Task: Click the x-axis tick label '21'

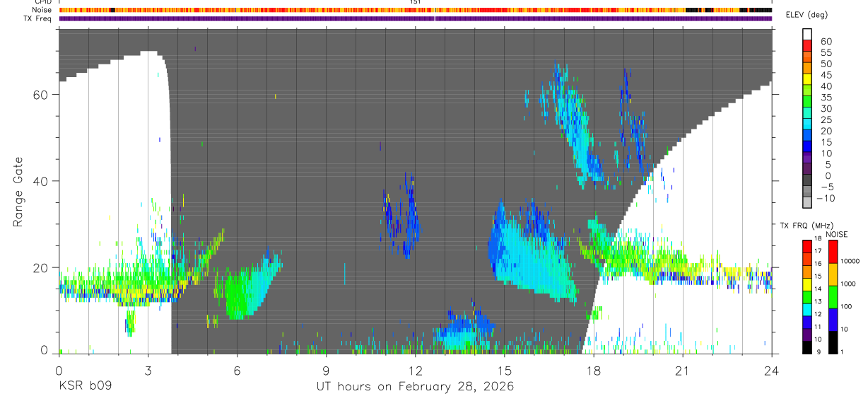Action: click(x=682, y=370)
